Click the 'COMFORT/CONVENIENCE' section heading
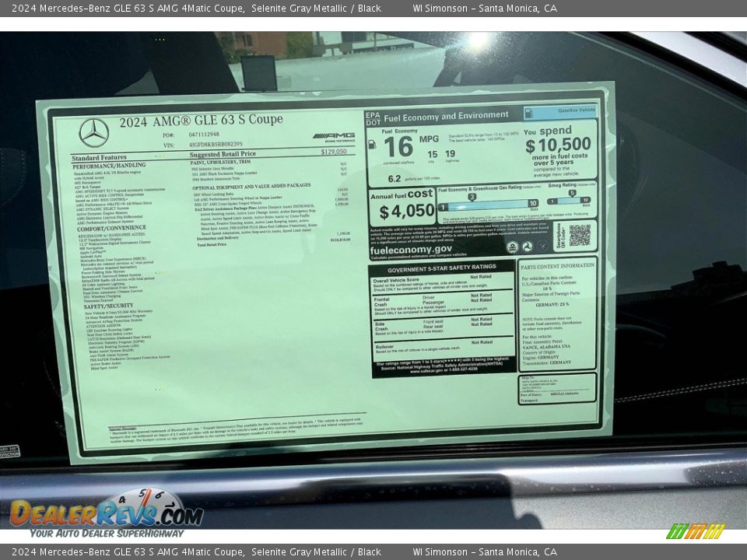747x560 pixels. [x=111, y=229]
